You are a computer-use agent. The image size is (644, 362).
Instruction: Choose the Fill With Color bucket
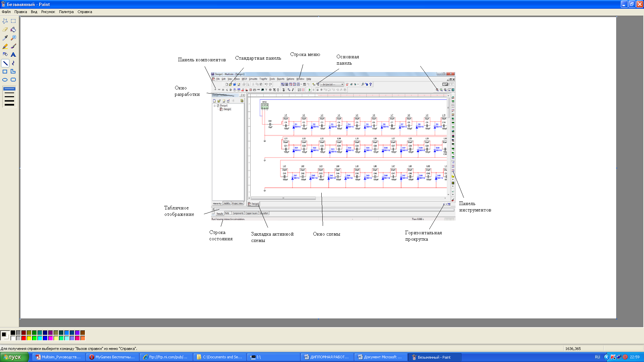[x=13, y=29]
